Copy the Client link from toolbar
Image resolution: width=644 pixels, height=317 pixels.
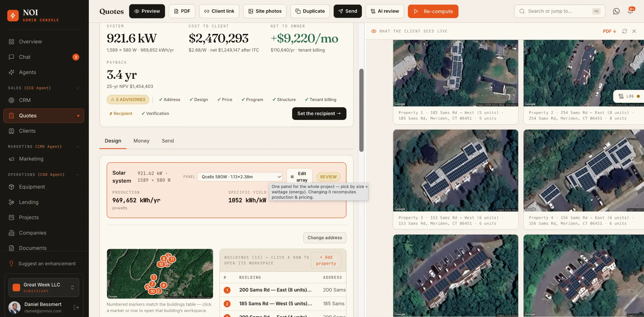coord(219,11)
